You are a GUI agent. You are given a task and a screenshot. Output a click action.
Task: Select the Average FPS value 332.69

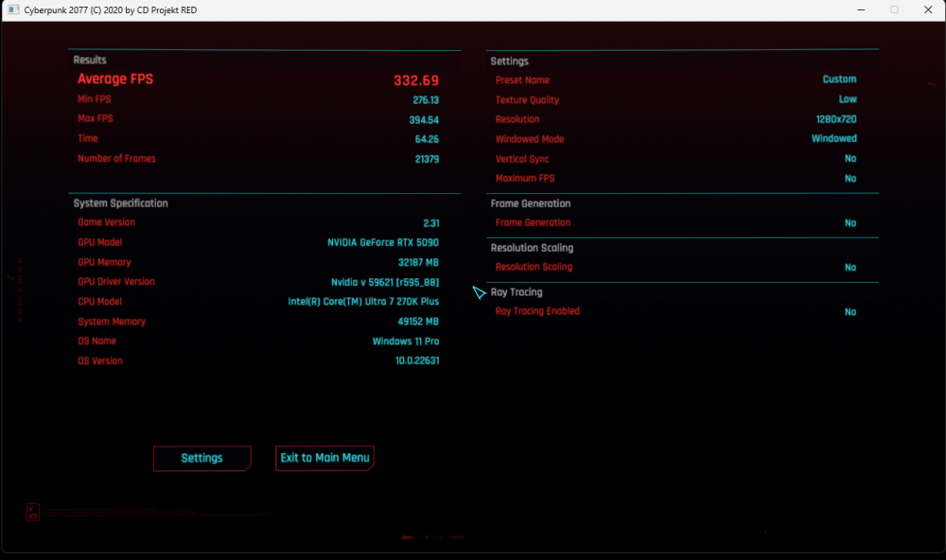point(415,80)
